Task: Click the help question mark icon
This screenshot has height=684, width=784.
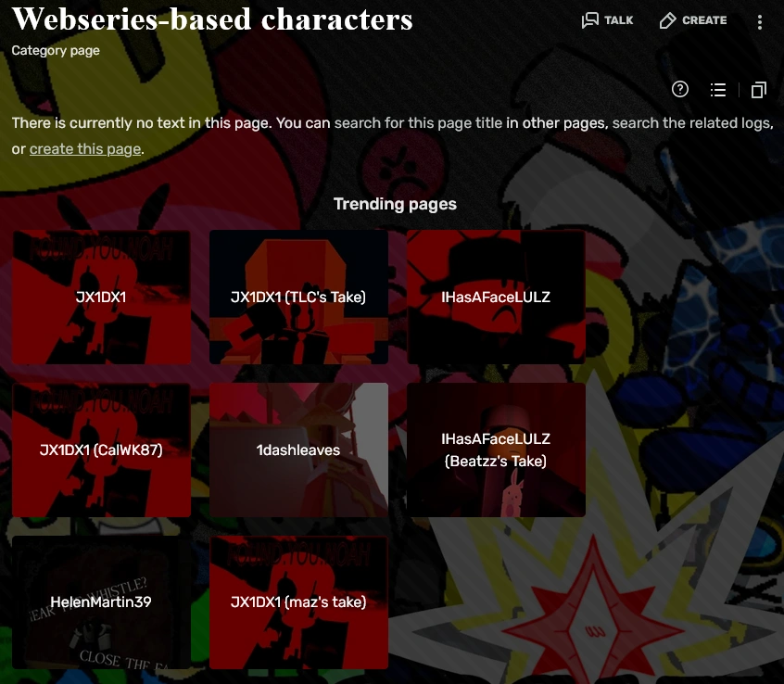Action: (679, 90)
